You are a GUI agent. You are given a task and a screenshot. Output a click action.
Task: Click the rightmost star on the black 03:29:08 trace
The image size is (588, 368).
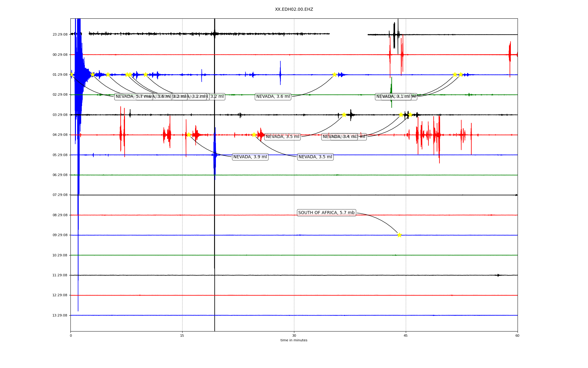point(410,115)
